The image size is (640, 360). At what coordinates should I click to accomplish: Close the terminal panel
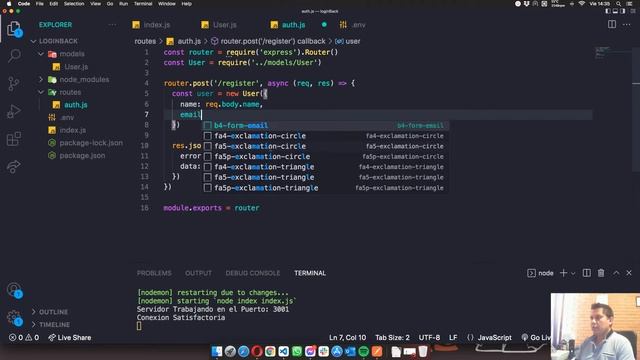(x=629, y=273)
